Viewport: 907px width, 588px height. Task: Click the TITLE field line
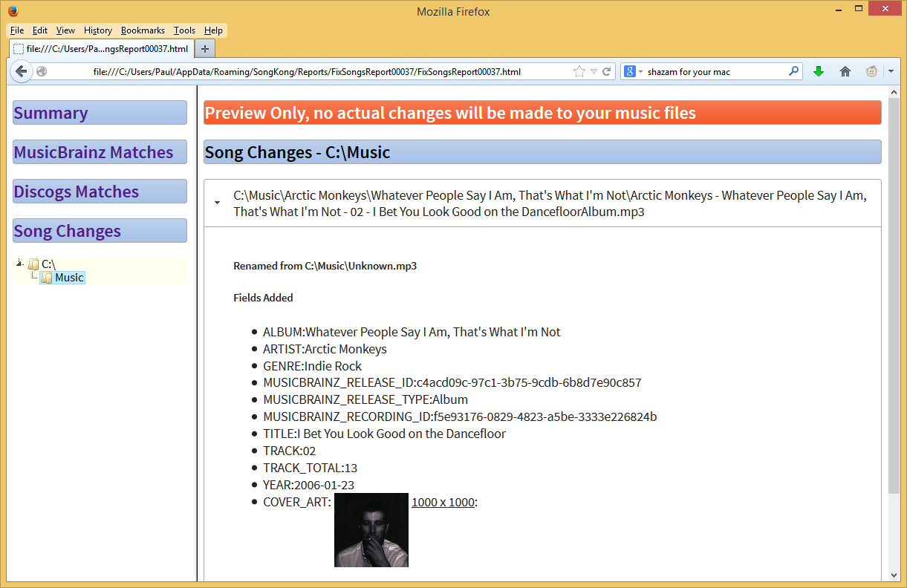[384, 434]
